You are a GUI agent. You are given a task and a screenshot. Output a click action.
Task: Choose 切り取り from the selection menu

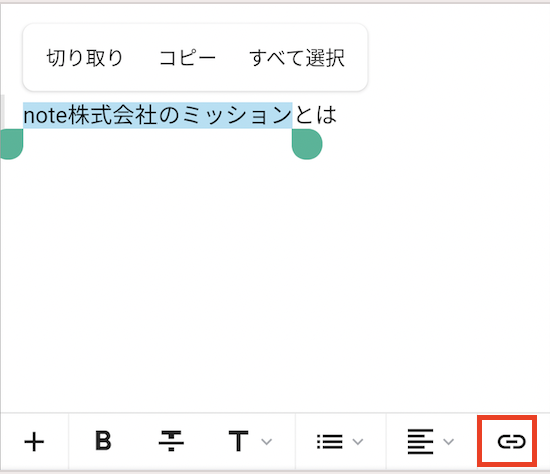(85, 58)
